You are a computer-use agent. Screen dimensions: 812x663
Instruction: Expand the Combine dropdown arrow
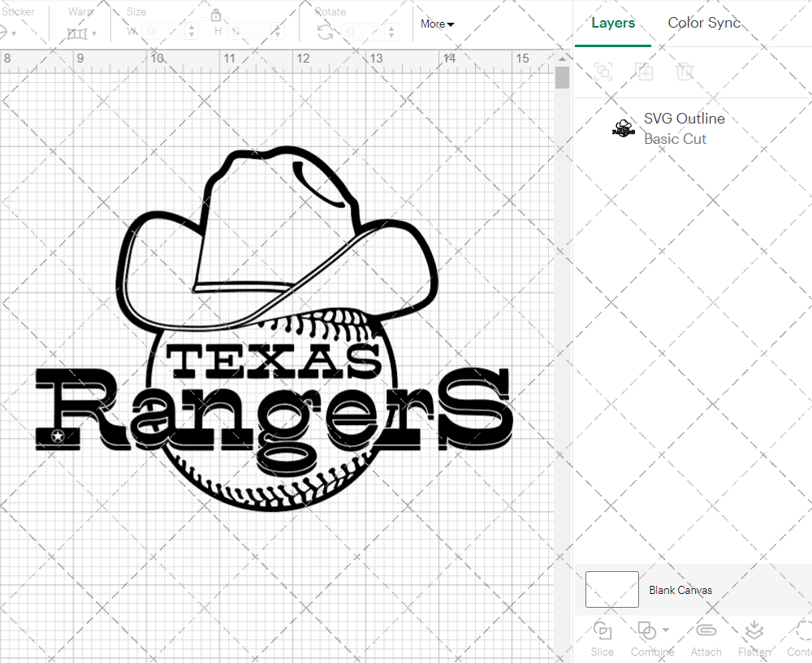coord(666,630)
